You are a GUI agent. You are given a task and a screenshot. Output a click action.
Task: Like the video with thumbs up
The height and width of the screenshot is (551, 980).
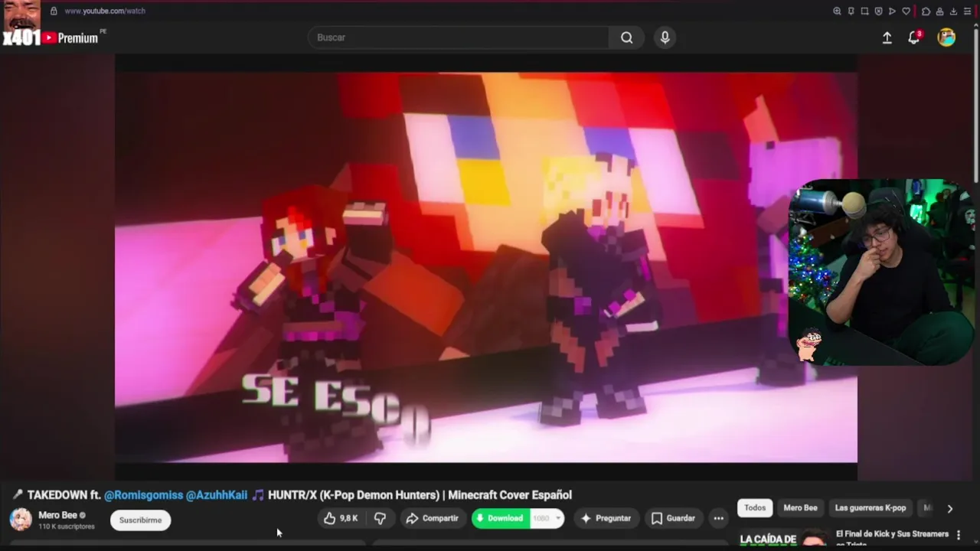[x=341, y=518]
